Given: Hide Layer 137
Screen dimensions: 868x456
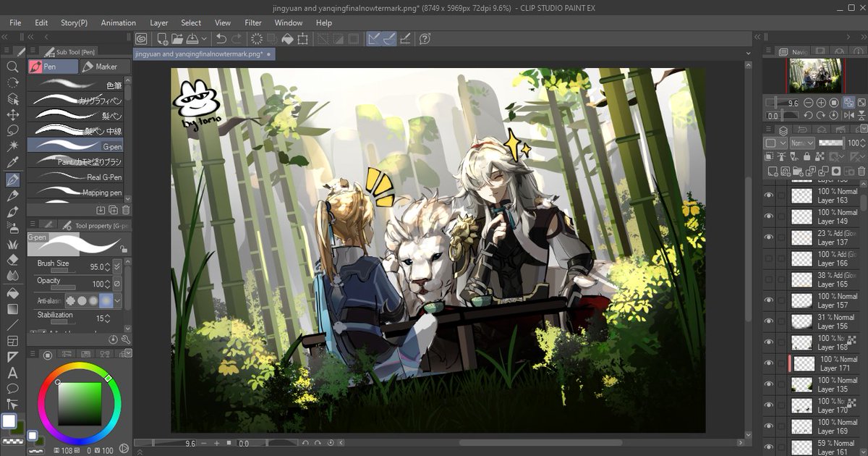Looking at the screenshot, I should (x=769, y=237).
